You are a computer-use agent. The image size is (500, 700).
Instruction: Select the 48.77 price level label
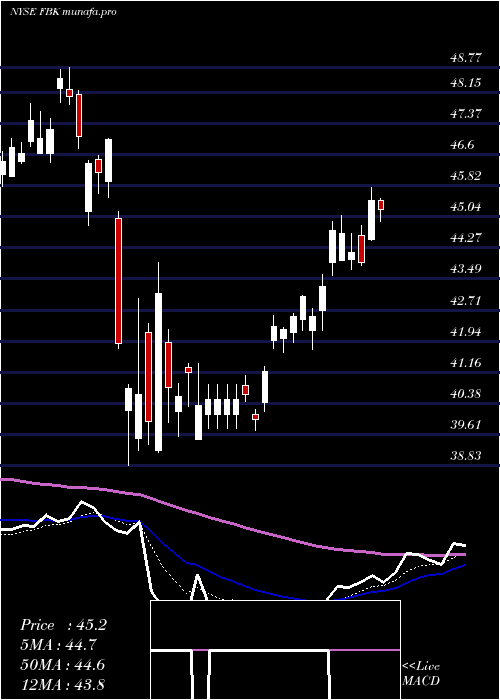click(466, 58)
